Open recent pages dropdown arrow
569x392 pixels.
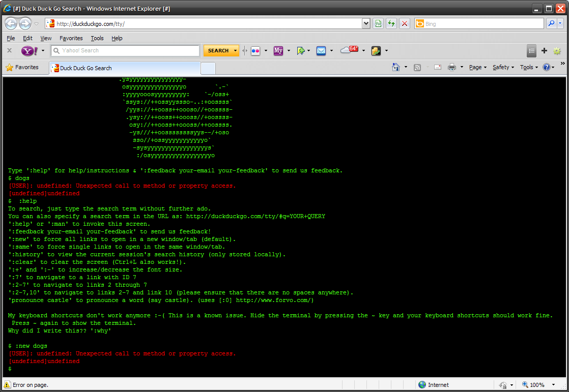click(36, 24)
